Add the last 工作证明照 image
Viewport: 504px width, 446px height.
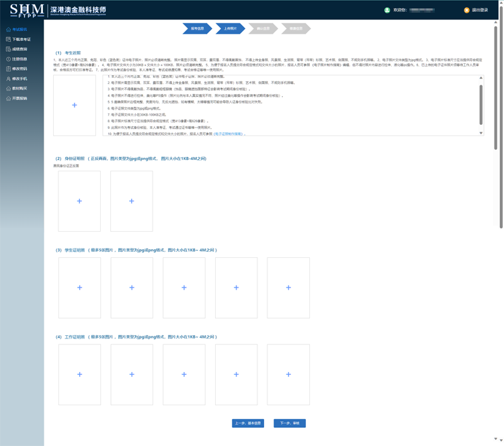[288, 374]
